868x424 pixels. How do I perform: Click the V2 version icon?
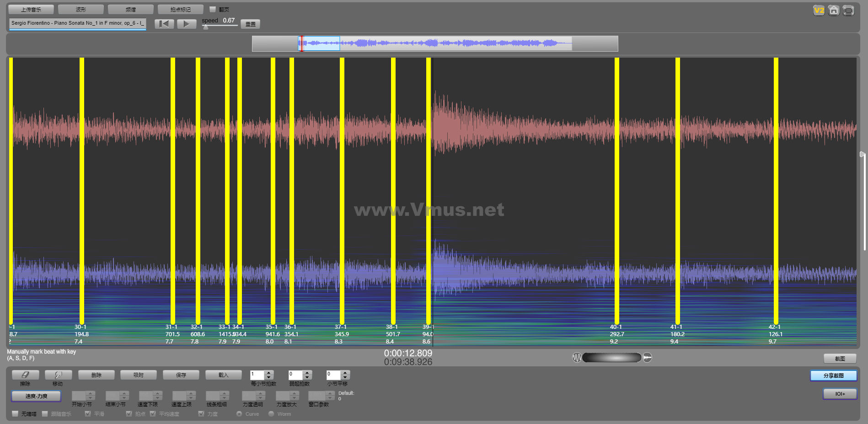coord(819,11)
